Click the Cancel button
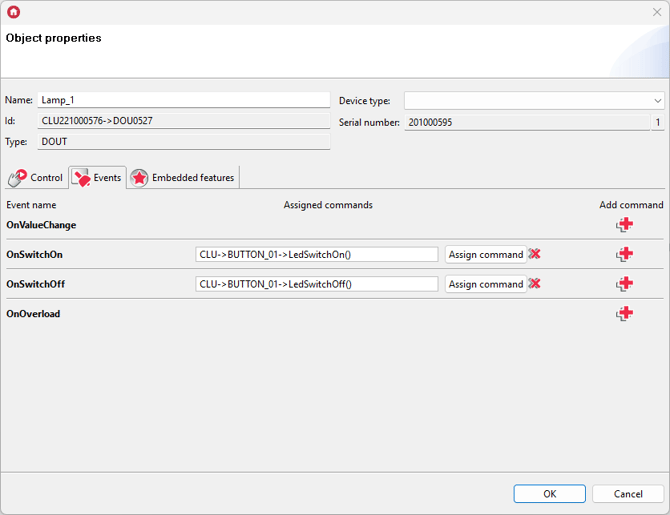The image size is (670, 515). 627,494
